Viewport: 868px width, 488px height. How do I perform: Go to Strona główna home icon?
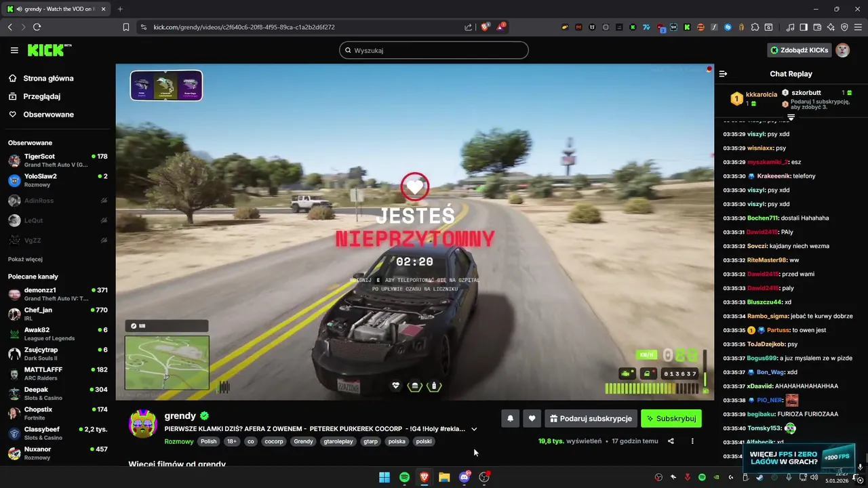tap(13, 78)
